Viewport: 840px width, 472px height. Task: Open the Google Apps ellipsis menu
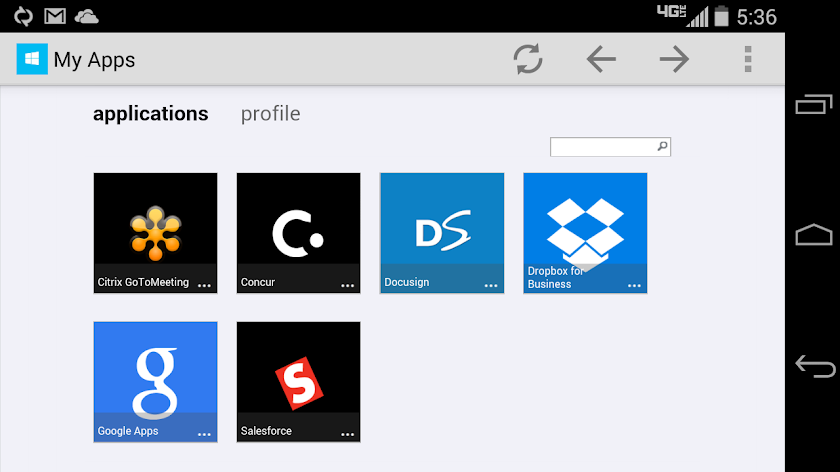tap(204, 434)
